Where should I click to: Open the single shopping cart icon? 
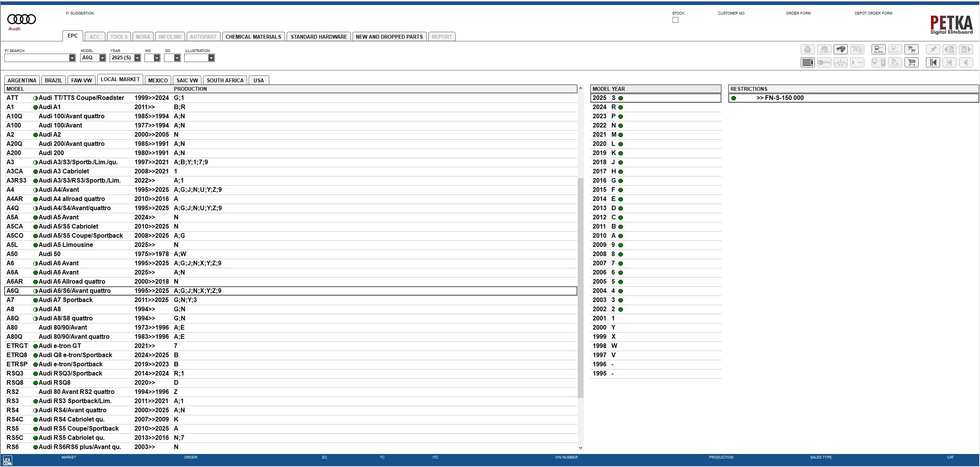point(911,62)
